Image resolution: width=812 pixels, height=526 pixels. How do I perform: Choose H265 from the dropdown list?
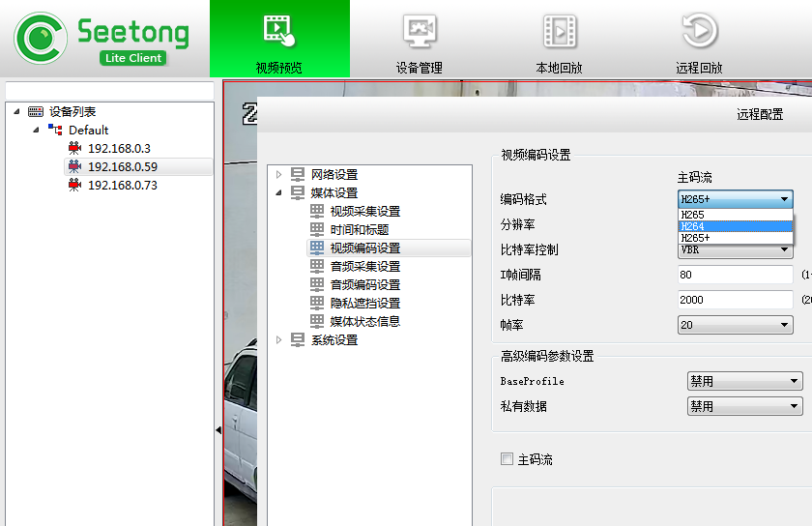point(736,215)
